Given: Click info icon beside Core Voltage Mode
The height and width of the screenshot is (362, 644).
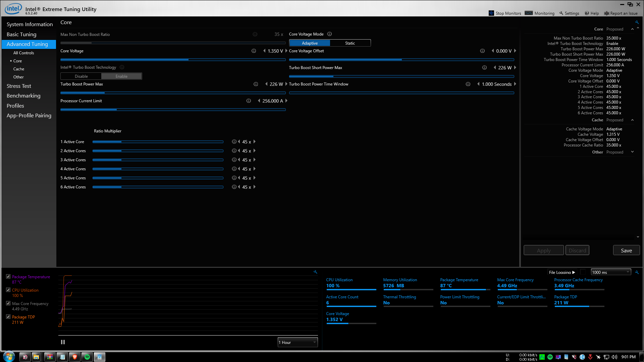Looking at the screenshot, I should (x=329, y=34).
